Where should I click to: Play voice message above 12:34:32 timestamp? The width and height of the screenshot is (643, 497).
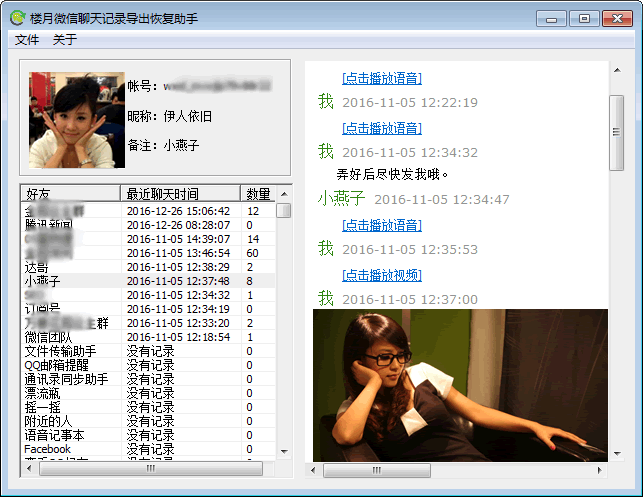click(x=382, y=128)
